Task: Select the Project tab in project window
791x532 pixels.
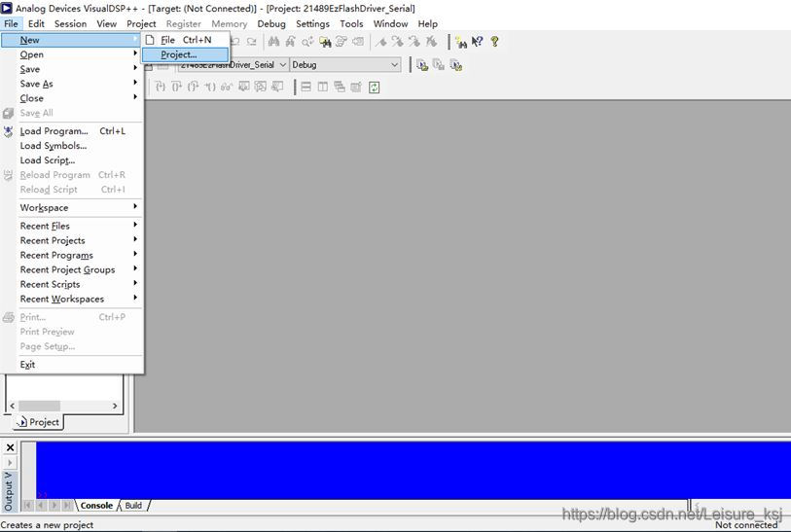Action: pyautogui.click(x=38, y=422)
